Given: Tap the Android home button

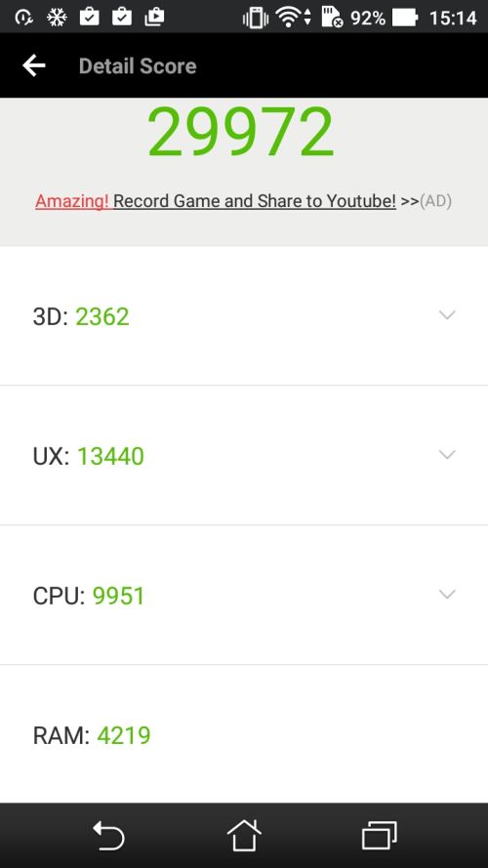Looking at the screenshot, I should coord(244,835).
